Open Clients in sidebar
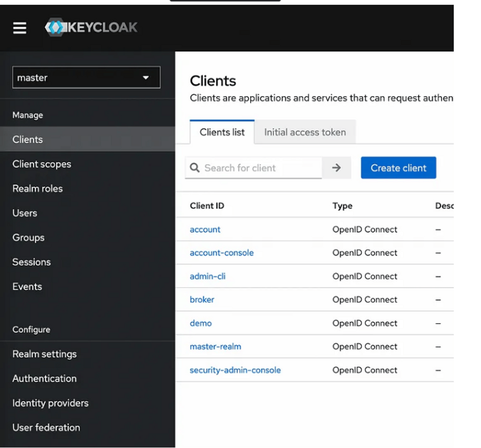The image size is (481, 448). click(87, 139)
